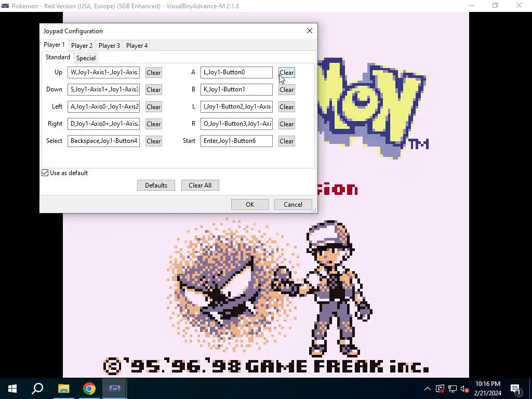Clear the Start button binding

(287, 141)
